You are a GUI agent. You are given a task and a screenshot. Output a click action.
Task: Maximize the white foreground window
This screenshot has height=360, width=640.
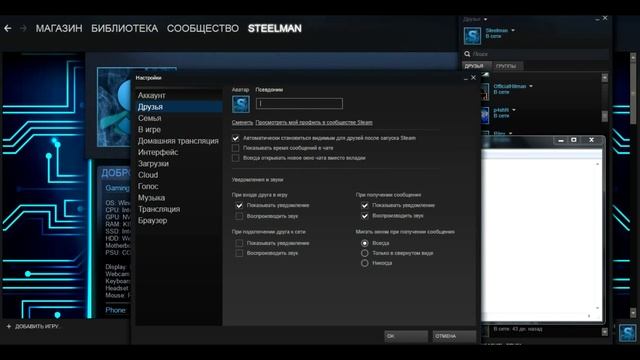click(574, 140)
